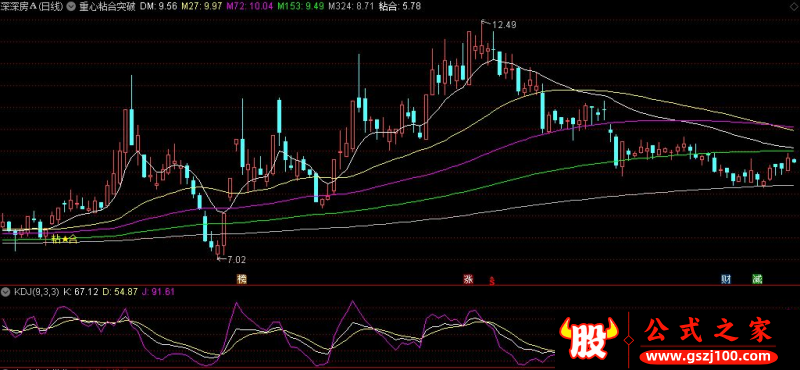The image size is (800, 370).
Task: Click the 榜 event marker icon
Action: pos(241,279)
